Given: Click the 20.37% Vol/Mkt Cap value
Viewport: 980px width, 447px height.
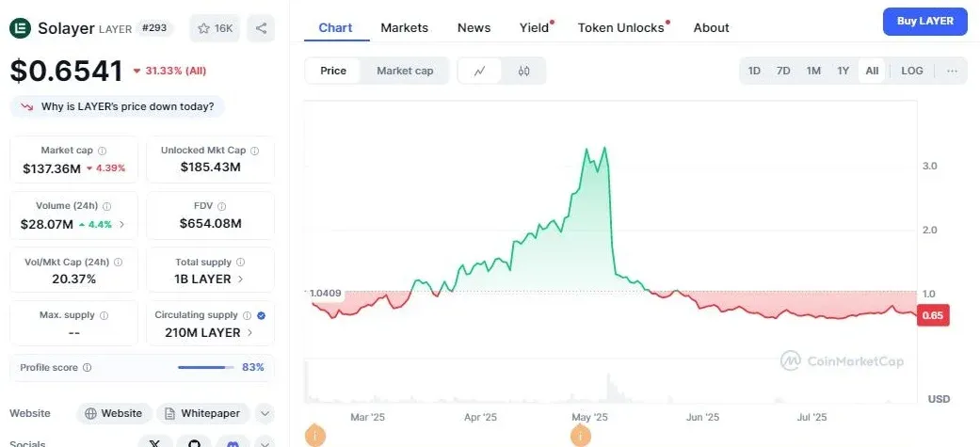Looking at the screenshot, I should [x=73, y=279].
